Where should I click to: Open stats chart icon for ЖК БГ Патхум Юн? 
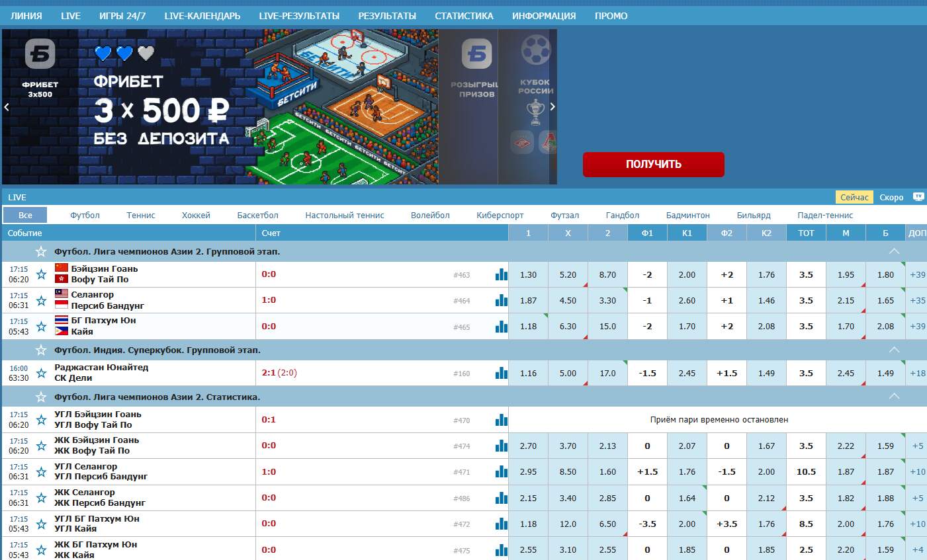coord(501,549)
